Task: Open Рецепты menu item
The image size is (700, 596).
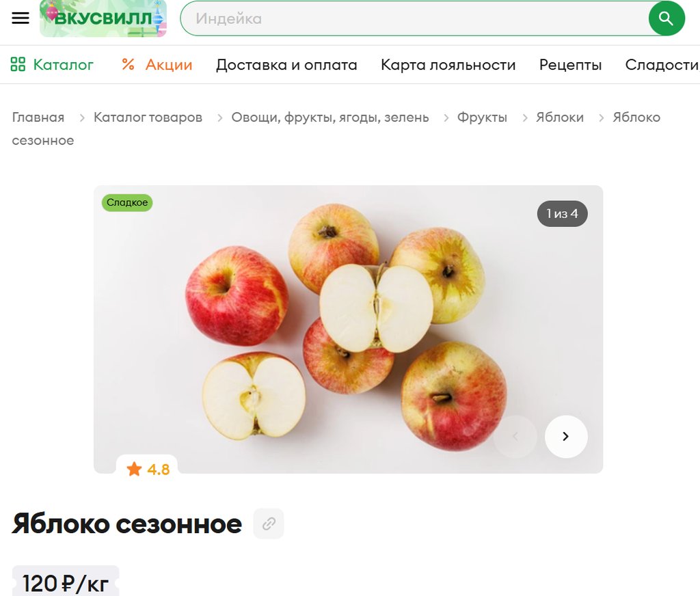Action: (571, 65)
